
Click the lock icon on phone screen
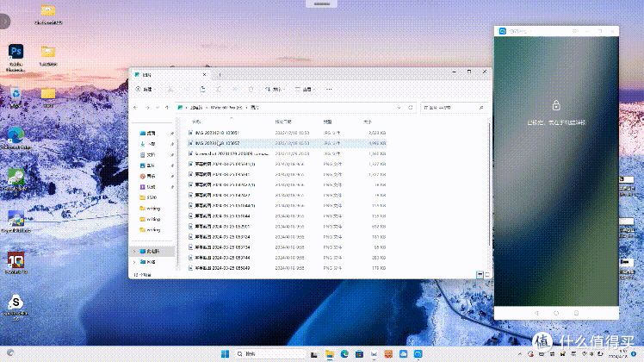[556, 106]
